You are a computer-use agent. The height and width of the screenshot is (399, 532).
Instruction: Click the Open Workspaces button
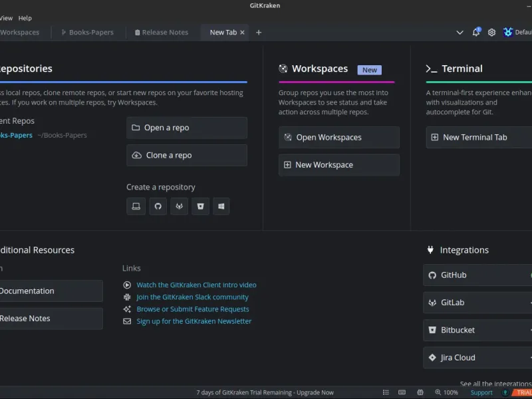tap(339, 138)
